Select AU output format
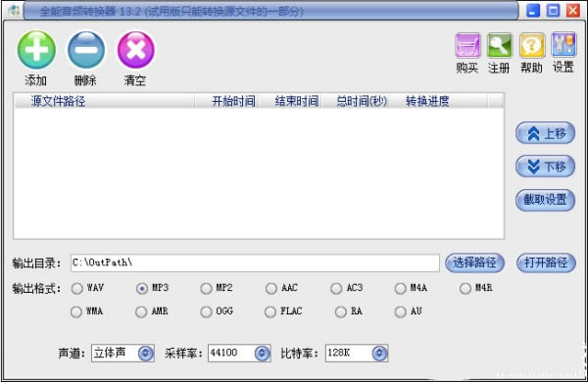The image size is (588, 382). point(401,311)
